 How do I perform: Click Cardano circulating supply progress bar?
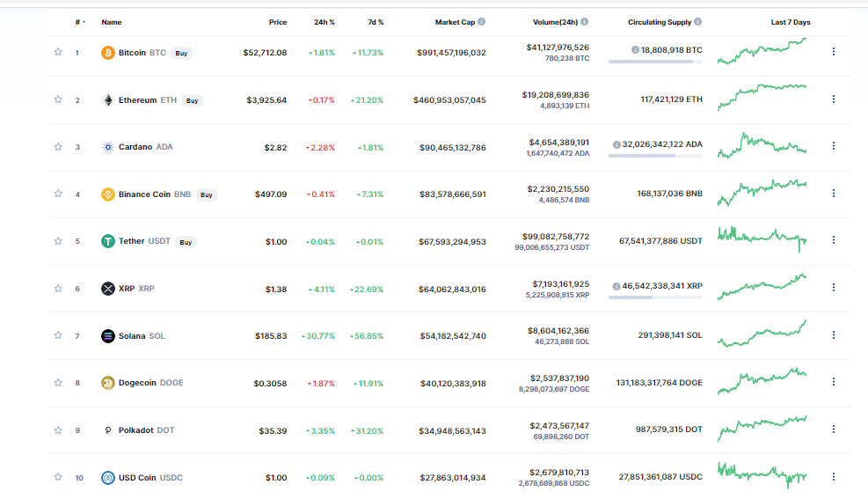655,156
